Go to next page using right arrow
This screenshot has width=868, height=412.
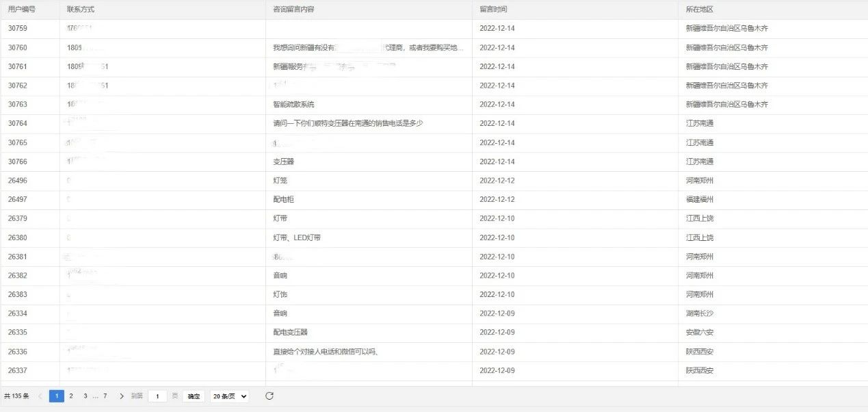point(122,396)
